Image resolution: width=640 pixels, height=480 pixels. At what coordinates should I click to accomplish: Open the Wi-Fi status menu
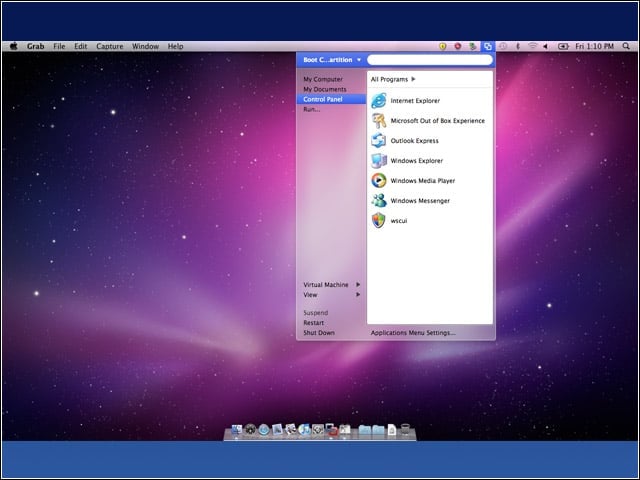(x=532, y=47)
